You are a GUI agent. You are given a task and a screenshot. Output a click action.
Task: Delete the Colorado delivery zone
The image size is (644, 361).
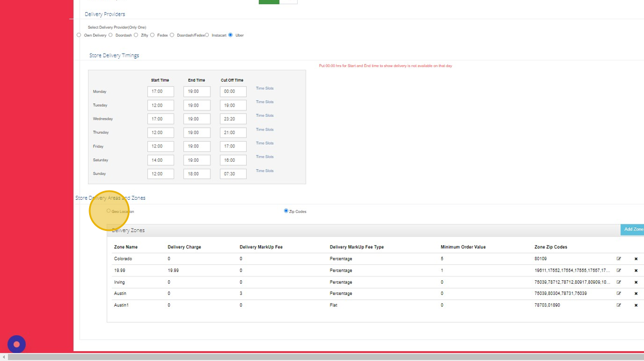coord(636,259)
